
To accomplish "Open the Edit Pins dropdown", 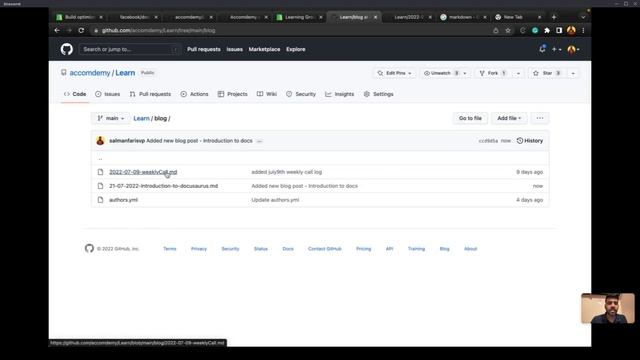I will 394,73.
